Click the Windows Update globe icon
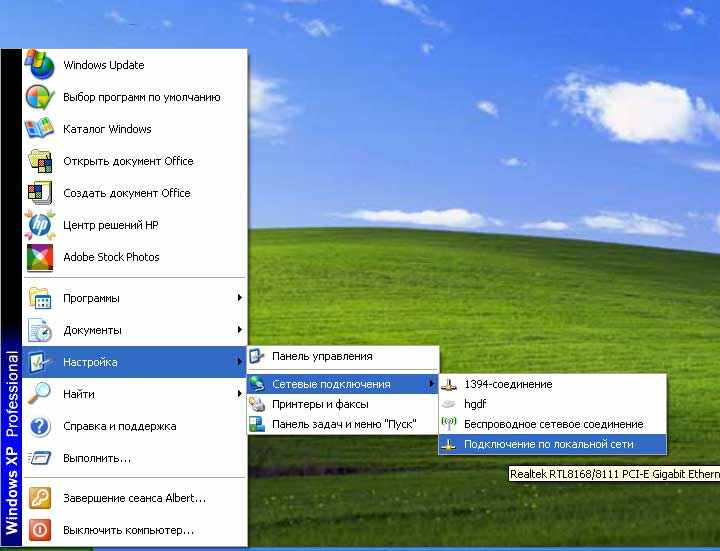Screen dimensions: 720x551 point(39,64)
